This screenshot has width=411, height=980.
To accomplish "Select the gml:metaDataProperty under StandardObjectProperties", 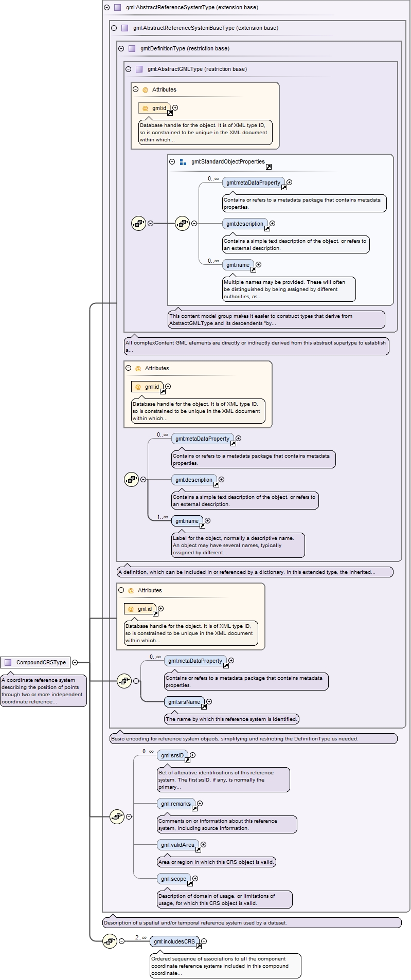I will [253, 183].
